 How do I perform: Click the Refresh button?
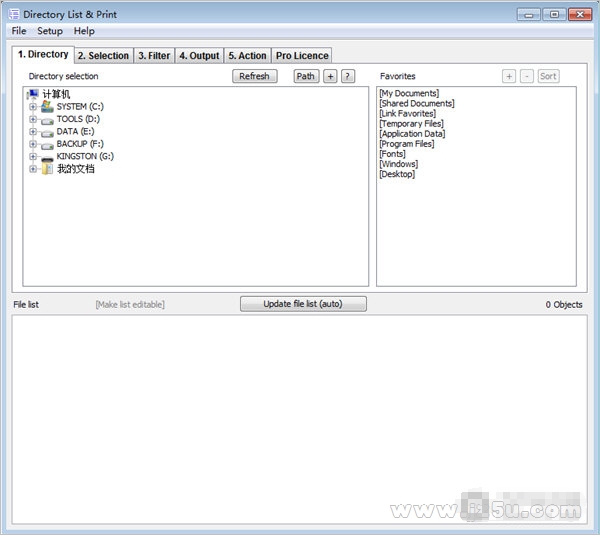pyautogui.click(x=254, y=76)
